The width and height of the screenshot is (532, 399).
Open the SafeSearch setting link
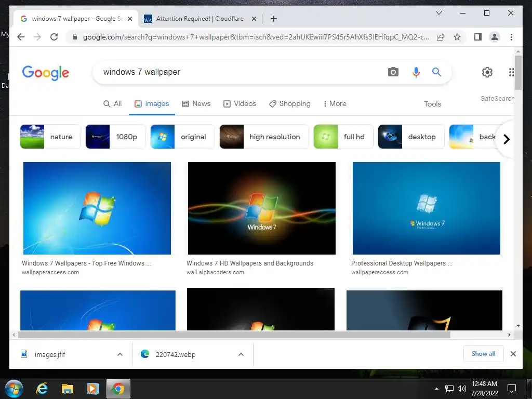(x=497, y=98)
